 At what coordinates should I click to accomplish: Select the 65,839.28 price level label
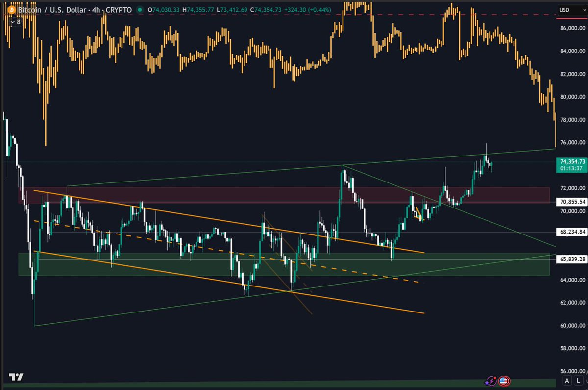tap(571, 259)
